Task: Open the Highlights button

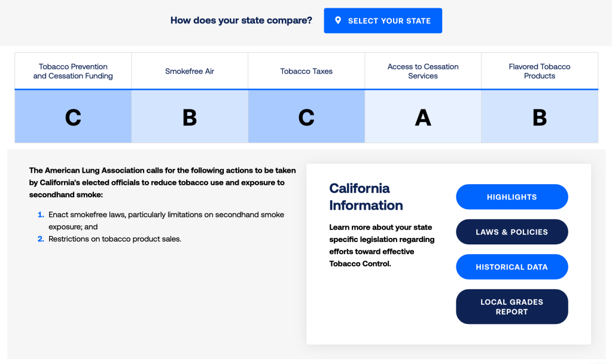Action: 511,197
